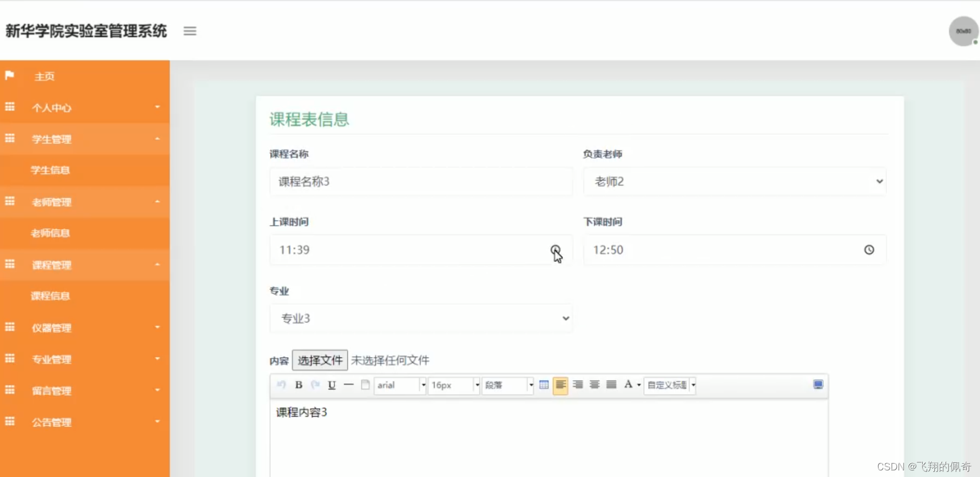Image resolution: width=980 pixels, height=477 pixels.
Task: Expand the 专业管理 menu
Action: [85, 359]
